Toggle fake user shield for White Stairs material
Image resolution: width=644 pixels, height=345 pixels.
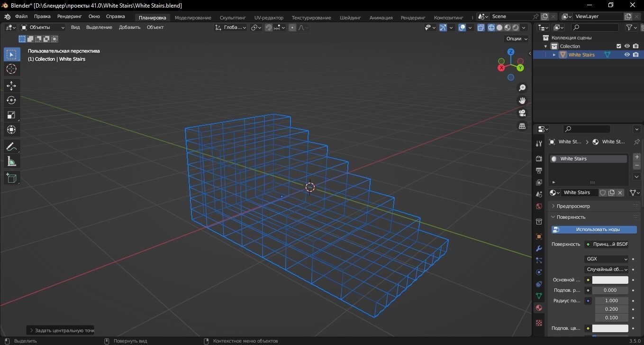tap(603, 193)
